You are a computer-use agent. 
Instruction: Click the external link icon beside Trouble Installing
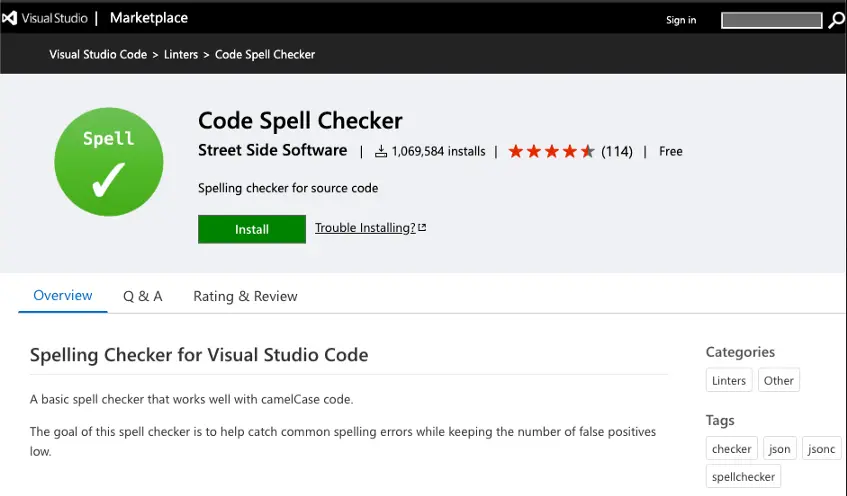click(422, 227)
